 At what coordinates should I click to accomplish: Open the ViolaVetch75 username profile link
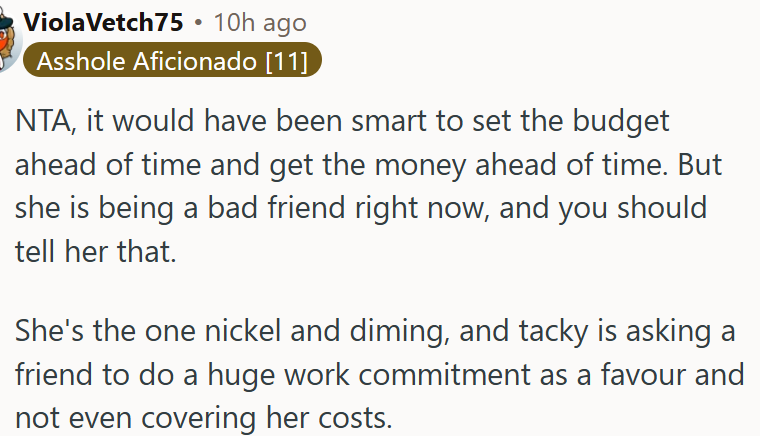(102, 22)
